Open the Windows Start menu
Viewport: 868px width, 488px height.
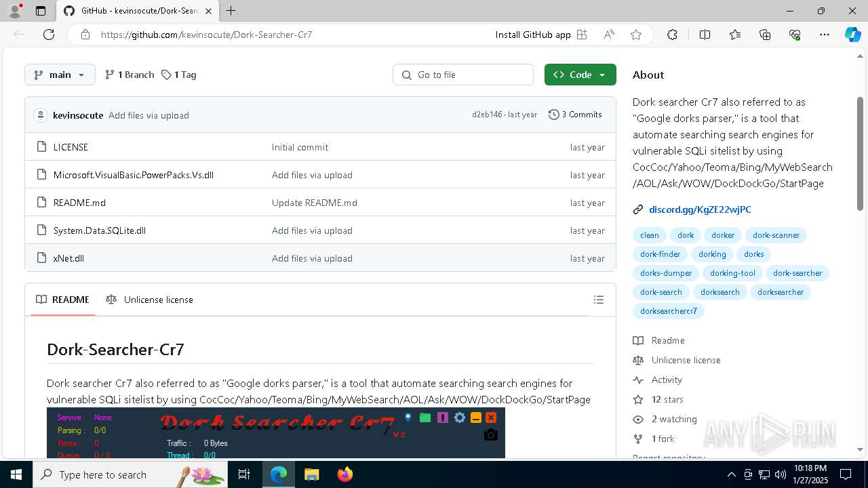(x=16, y=474)
